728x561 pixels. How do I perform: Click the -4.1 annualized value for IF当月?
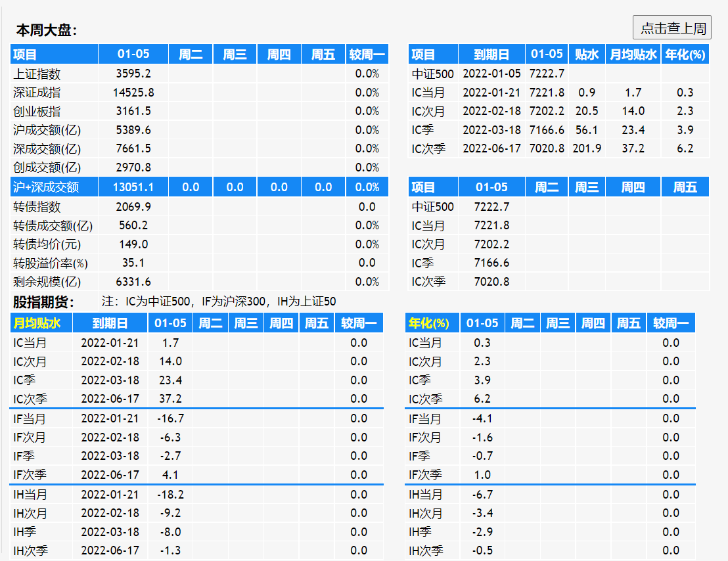pos(482,418)
